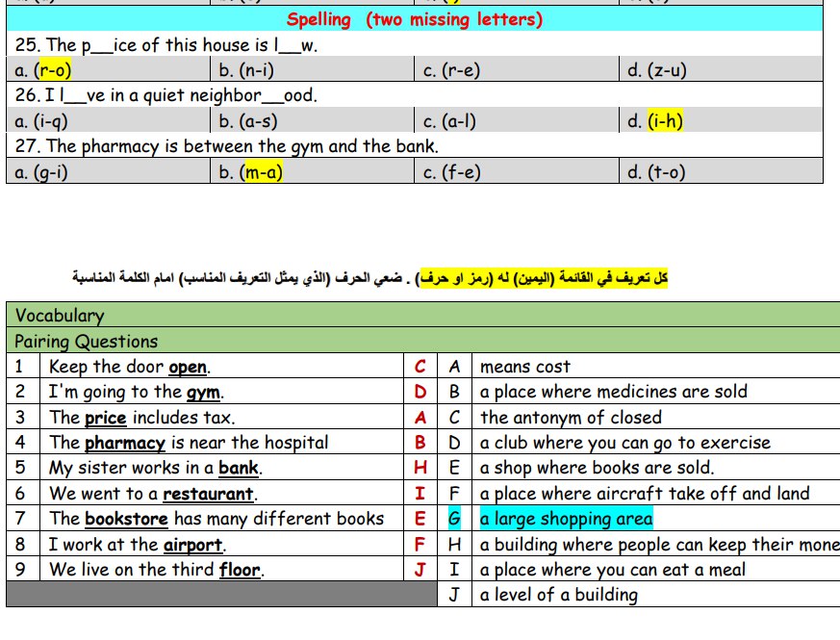The height and width of the screenshot is (640, 840).
Task: Choose option d. (t-o) for question 27
Action: [x=656, y=172]
